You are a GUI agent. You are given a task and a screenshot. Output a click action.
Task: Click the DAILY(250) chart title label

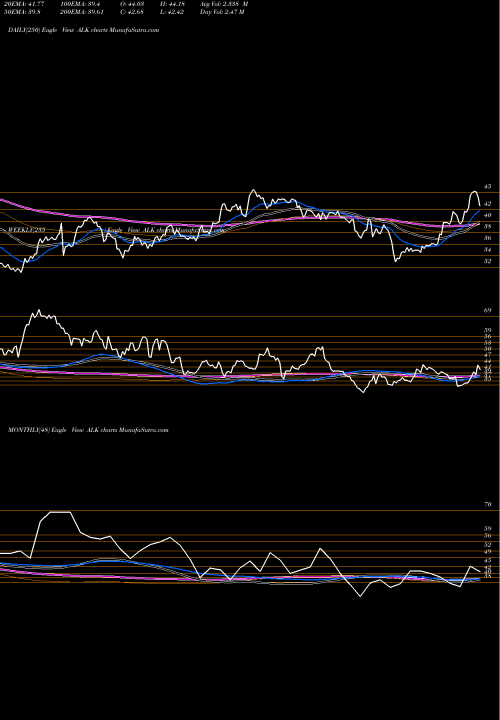[84, 30]
